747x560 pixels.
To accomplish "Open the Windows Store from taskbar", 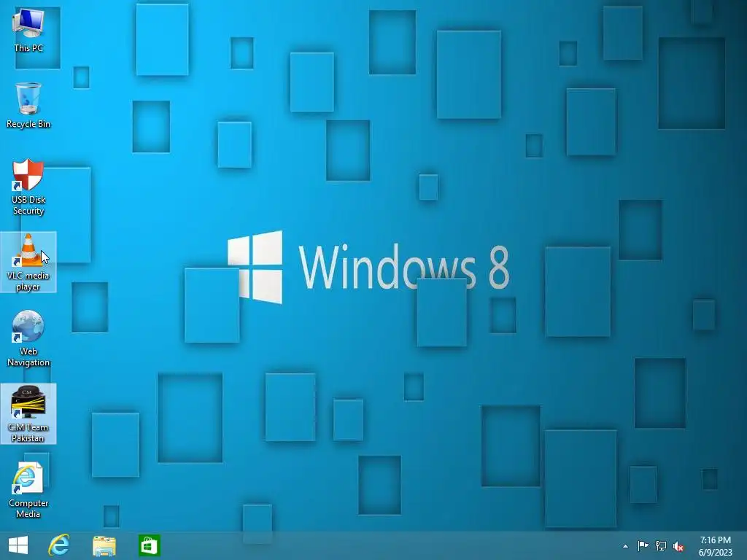I will coord(149,545).
